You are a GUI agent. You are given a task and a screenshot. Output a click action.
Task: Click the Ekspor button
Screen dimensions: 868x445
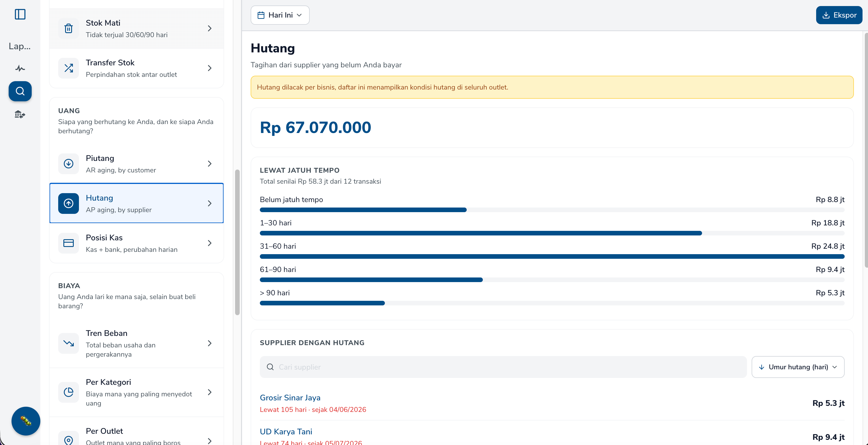coord(839,15)
